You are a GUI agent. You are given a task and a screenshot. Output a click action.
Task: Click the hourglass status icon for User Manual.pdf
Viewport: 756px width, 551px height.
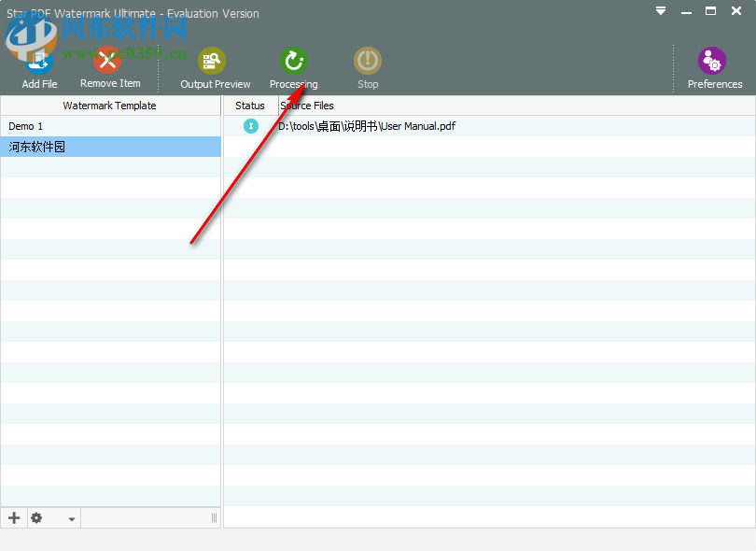(x=251, y=126)
